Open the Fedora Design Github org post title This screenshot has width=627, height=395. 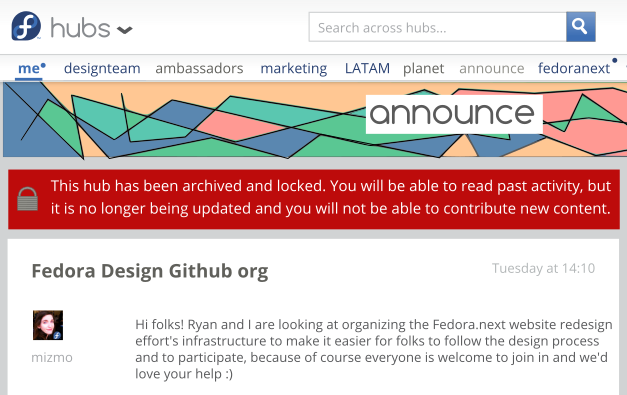[150, 271]
